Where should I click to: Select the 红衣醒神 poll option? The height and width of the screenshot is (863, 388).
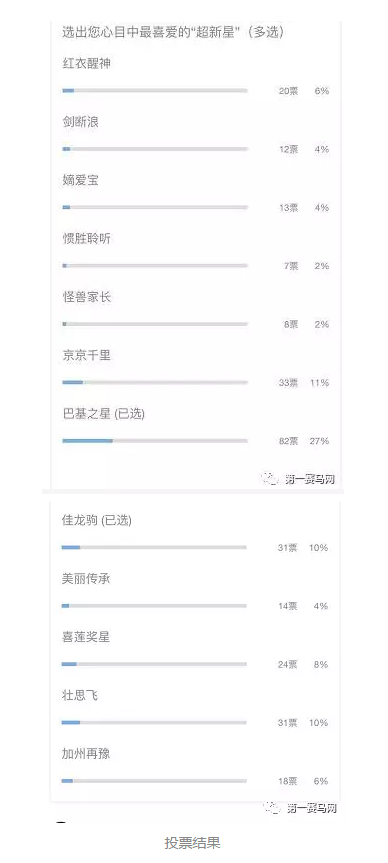pos(195,77)
